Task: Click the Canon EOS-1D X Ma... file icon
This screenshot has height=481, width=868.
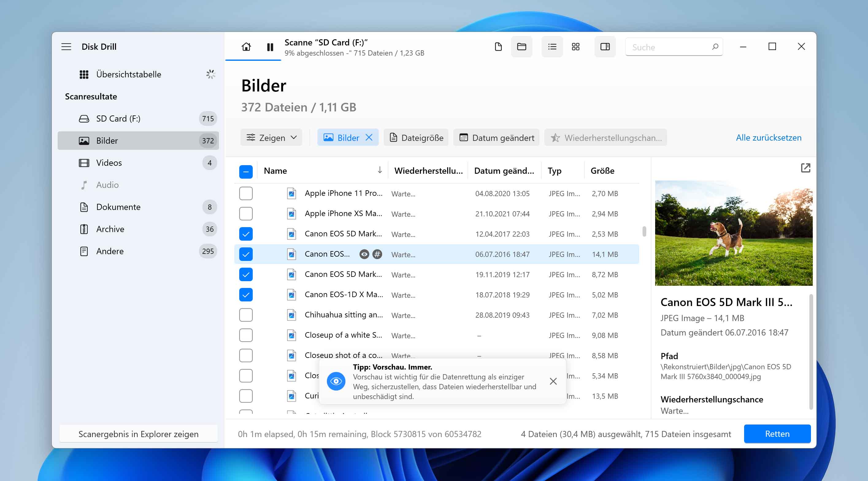Action: [x=291, y=294]
